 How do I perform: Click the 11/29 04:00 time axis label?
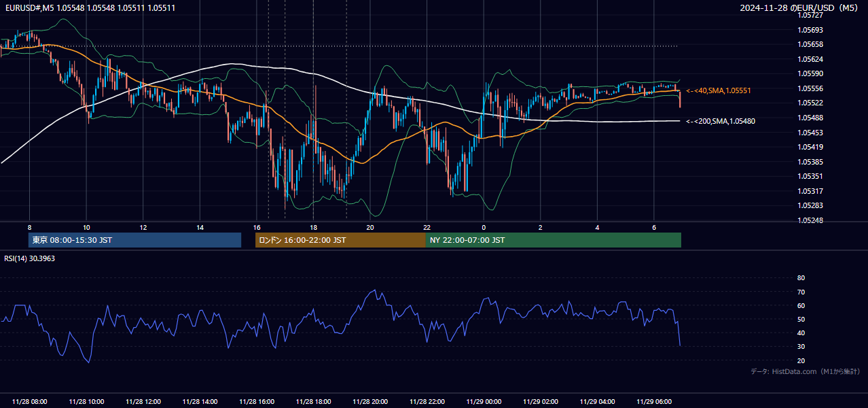tap(597, 401)
